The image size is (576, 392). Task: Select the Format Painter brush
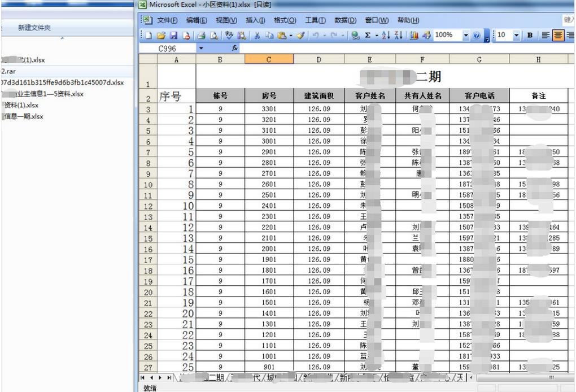tap(300, 36)
